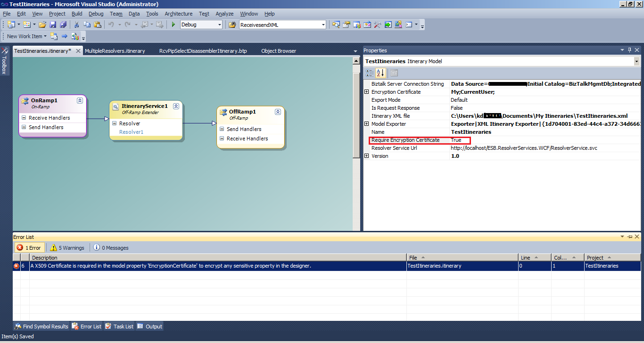
Task: Sort Error List by File column
Action: [463, 258]
